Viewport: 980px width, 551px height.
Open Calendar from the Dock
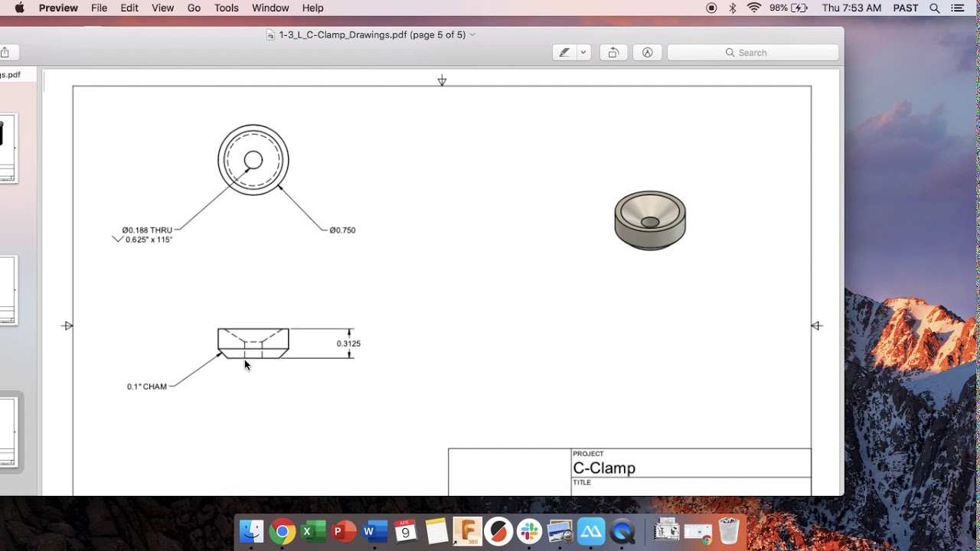[405, 531]
